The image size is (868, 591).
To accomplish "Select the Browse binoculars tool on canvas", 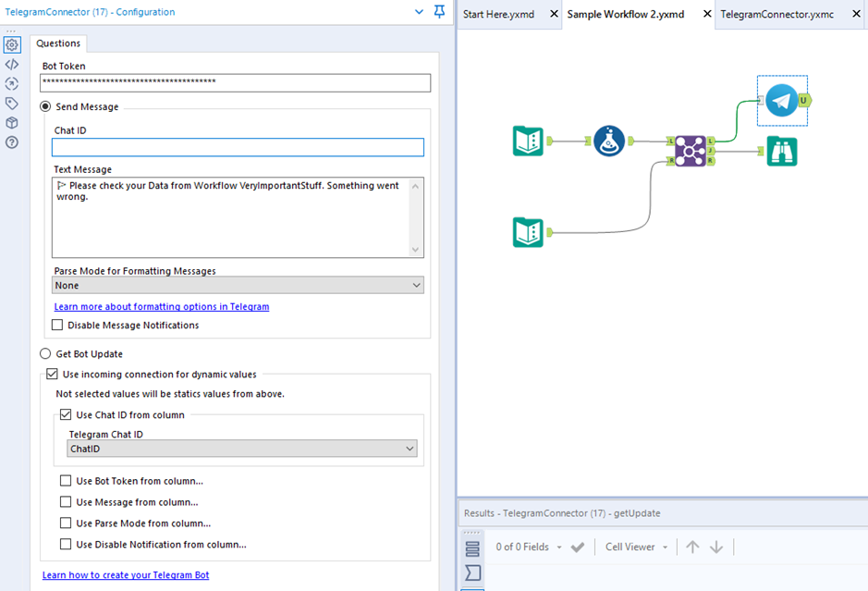I will tap(782, 151).
